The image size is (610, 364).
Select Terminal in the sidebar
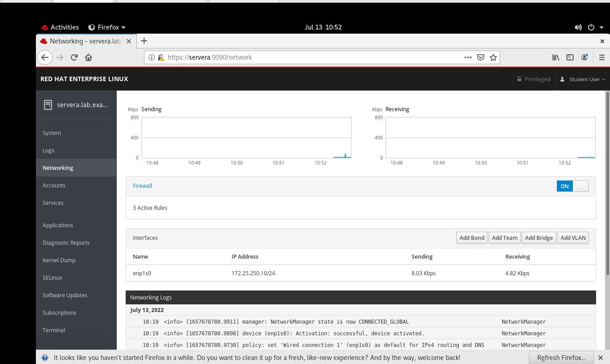pos(54,330)
